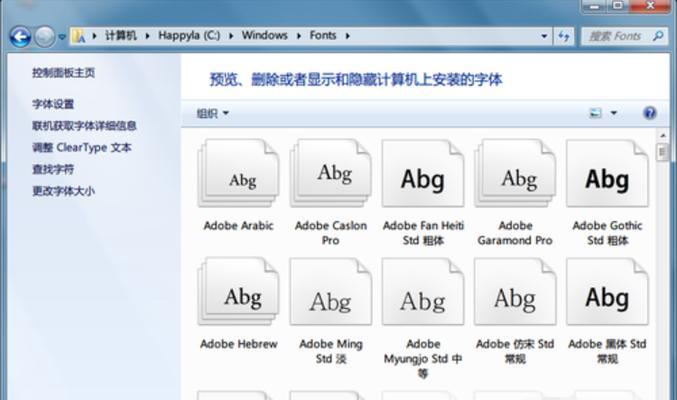The image size is (677, 400).
Task: Open help with the question mark icon
Action: coord(650,113)
